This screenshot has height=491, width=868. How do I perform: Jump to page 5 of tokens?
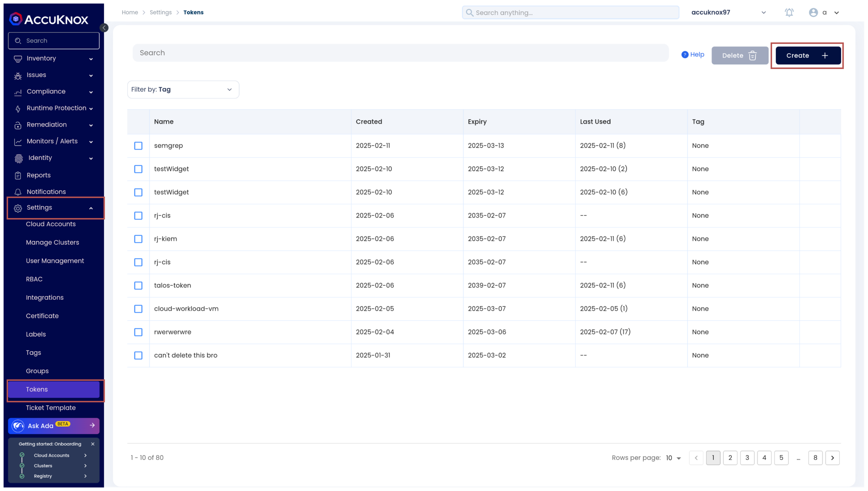click(x=781, y=458)
